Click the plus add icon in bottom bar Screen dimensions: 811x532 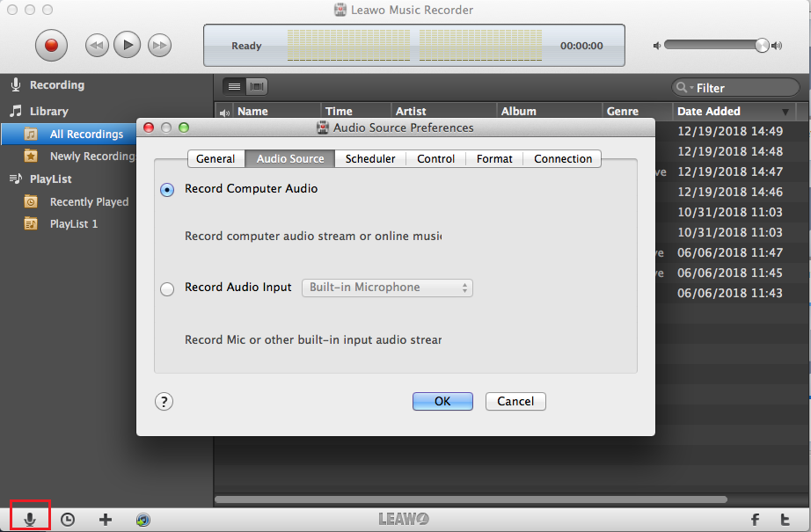click(106, 519)
